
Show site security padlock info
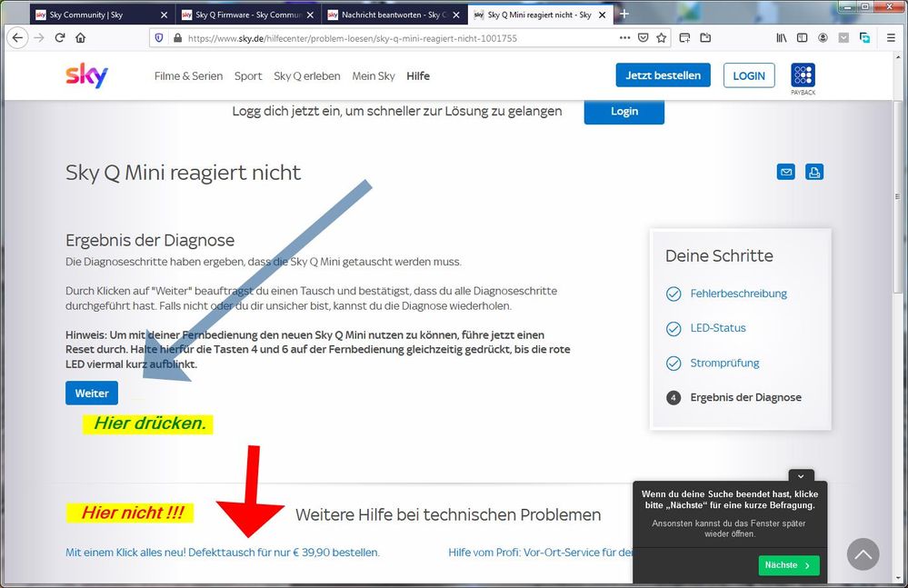[178, 37]
